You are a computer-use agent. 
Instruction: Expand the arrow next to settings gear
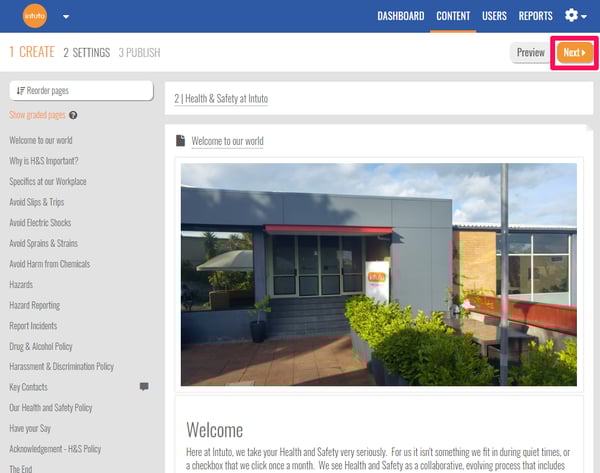584,16
